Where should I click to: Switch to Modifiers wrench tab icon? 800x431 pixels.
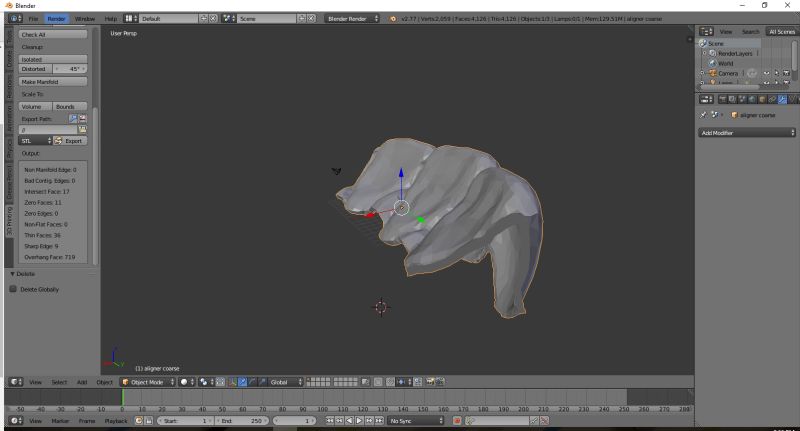pyautogui.click(x=782, y=99)
